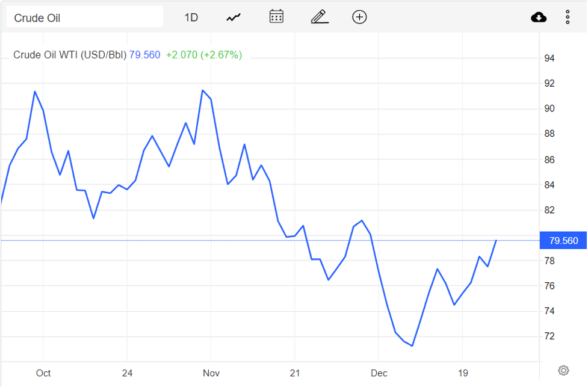This screenshot has width=588, height=387.
Task: Open the three-dot overflow menu icon
Action: click(x=568, y=16)
